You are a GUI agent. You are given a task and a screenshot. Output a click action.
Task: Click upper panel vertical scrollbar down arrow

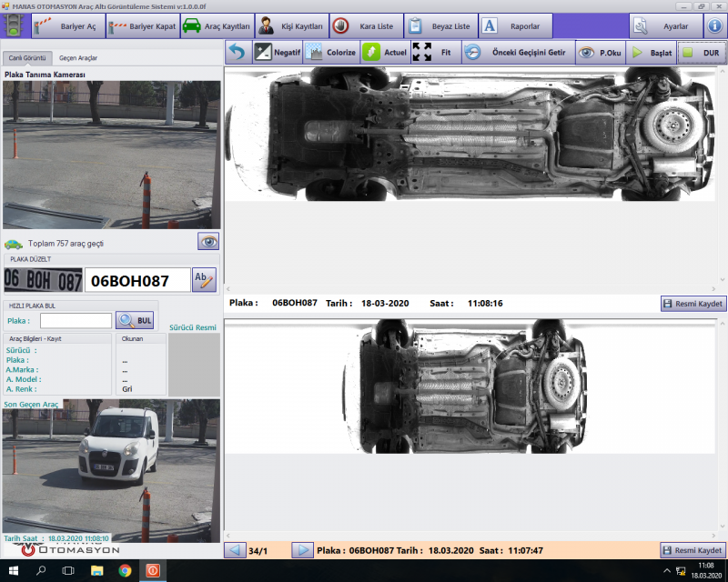coord(723,279)
